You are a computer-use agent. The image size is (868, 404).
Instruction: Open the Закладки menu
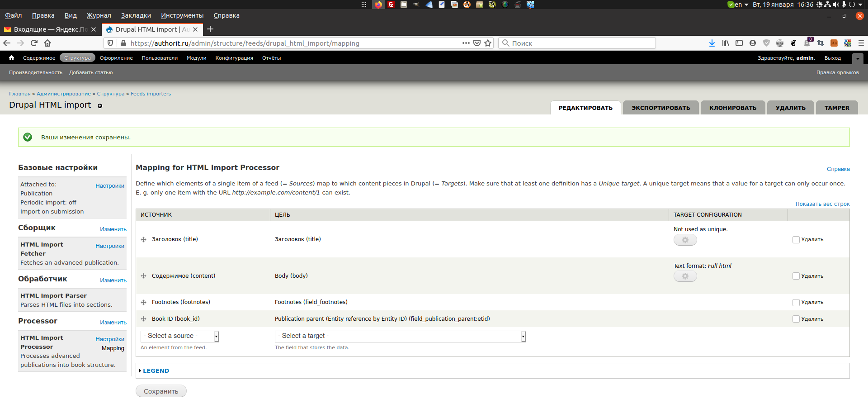tap(136, 15)
